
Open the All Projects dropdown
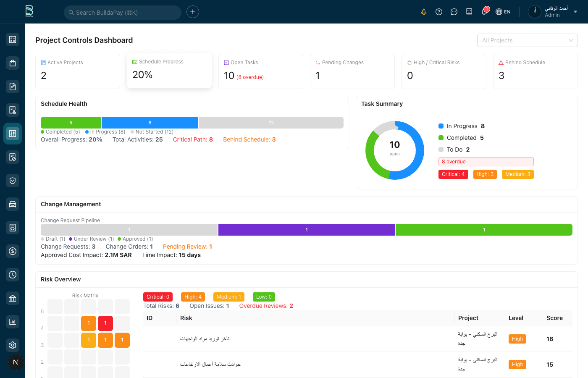click(x=527, y=40)
